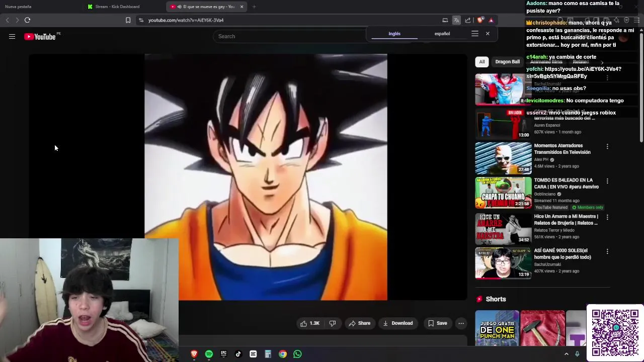Image resolution: width=644 pixels, height=362 pixels.
Task: Open a new browser tab with plus
Action: tap(254, 7)
